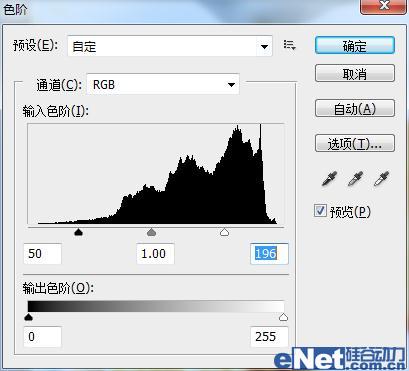Open 选项(T)... options dialog

(355, 143)
